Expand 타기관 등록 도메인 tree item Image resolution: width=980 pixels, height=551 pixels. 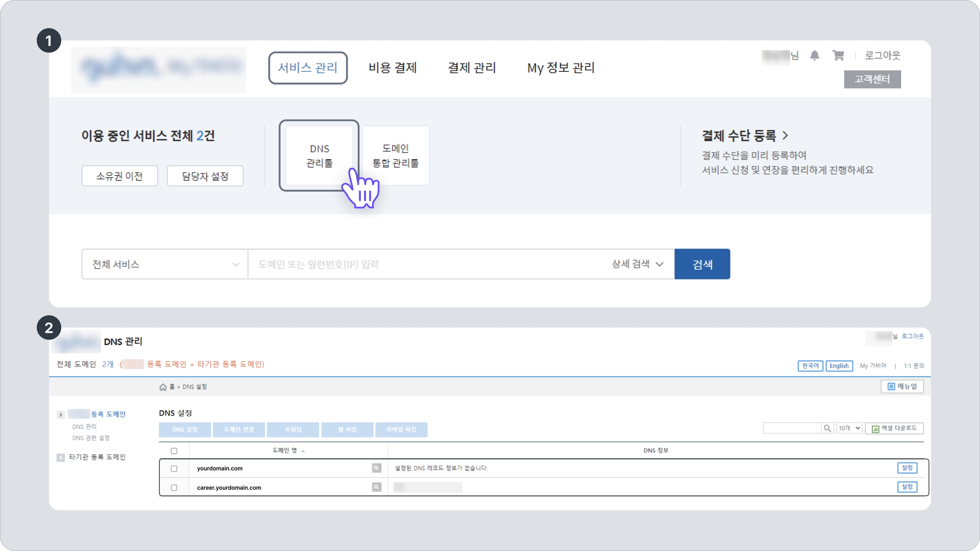[x=60, y=457]
